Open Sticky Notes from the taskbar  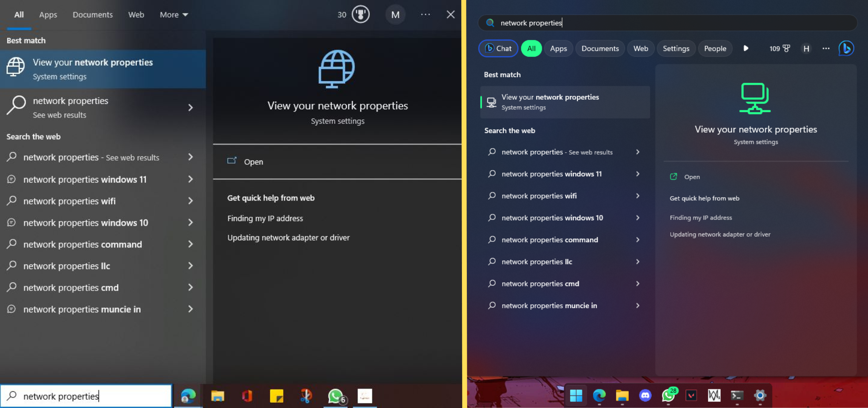(276, 396)
